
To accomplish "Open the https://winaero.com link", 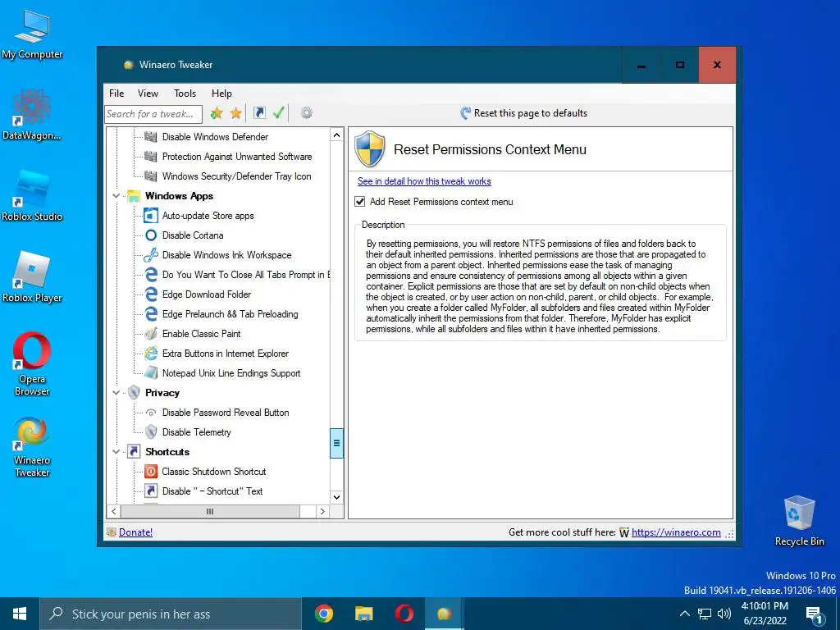I will pos(676,532).
